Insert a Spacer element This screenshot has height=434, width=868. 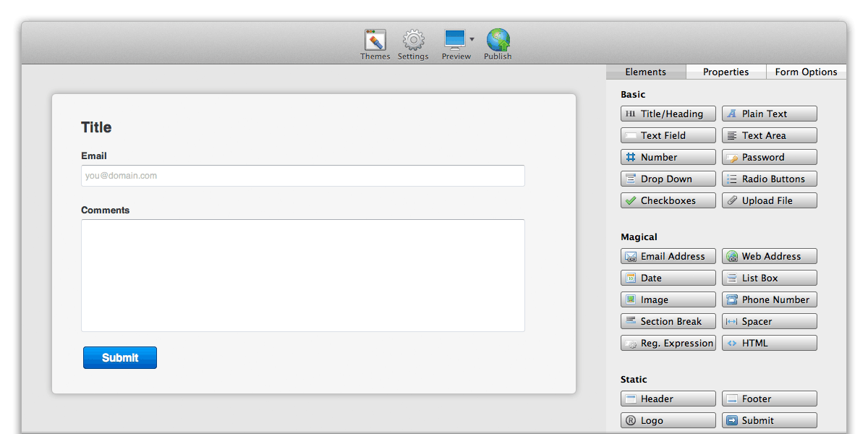769,320
